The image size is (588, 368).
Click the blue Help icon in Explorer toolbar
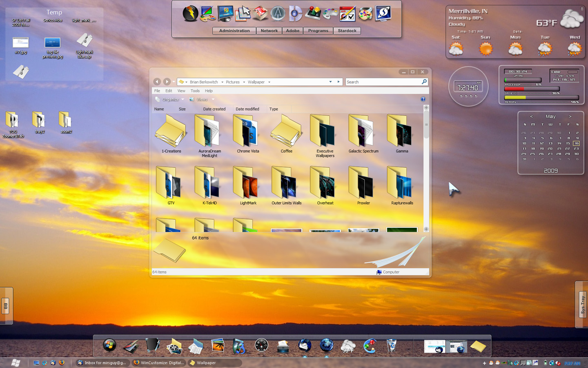[423, 99]
